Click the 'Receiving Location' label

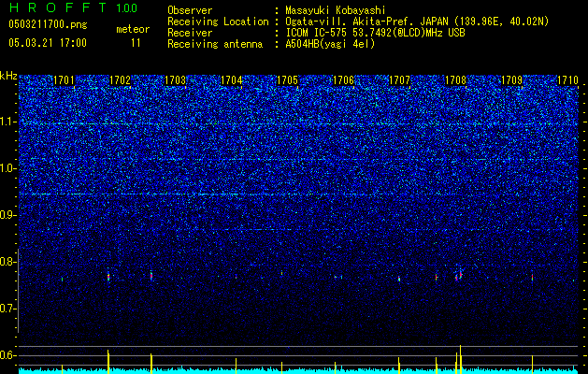(218, 22)
